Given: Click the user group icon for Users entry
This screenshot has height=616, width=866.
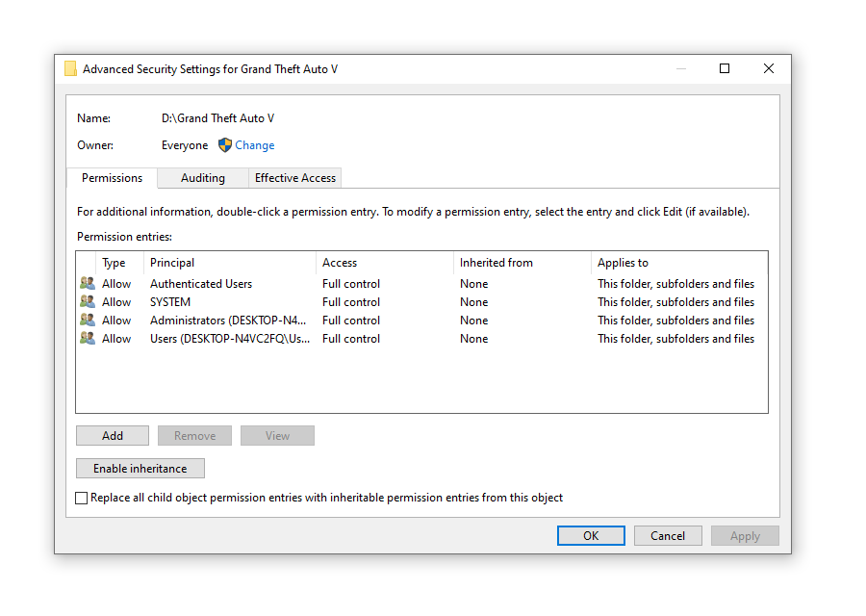Looking at the screenshot, I should coord(88,338).
